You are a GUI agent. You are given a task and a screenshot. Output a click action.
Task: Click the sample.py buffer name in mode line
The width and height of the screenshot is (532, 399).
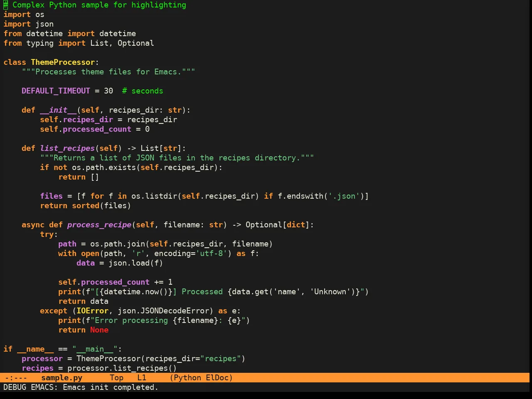pyautogui.click(x=62, y=378)
